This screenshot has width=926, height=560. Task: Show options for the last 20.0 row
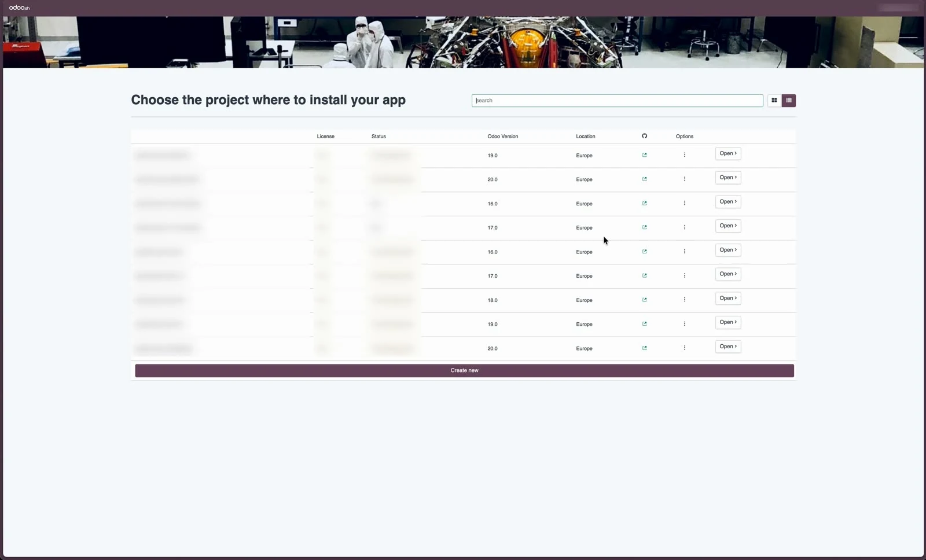coord(684,348)
